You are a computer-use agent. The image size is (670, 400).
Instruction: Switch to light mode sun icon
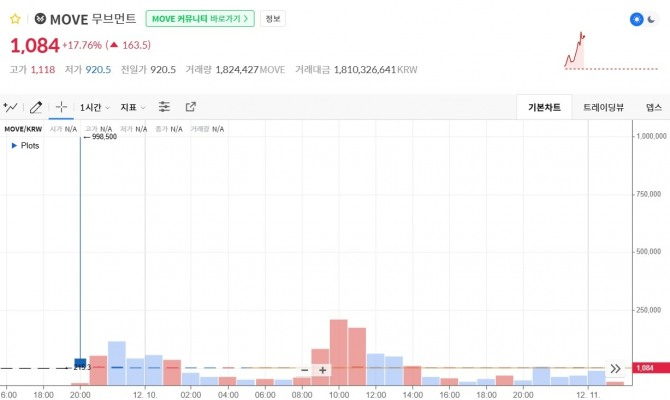pos(637,20)
